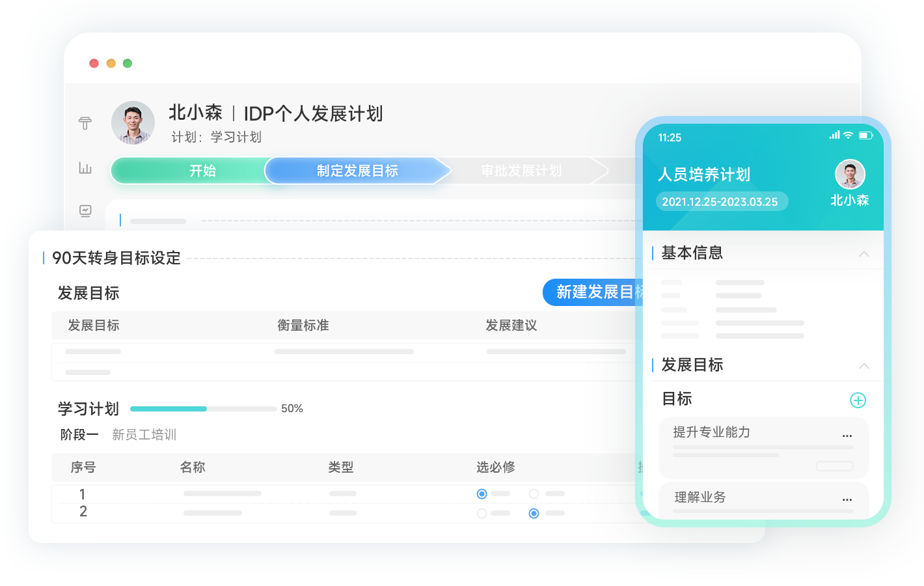Tap the battery icon in phone status bar
This screenshot has height=586, width=924.
[x=865, y=135]
